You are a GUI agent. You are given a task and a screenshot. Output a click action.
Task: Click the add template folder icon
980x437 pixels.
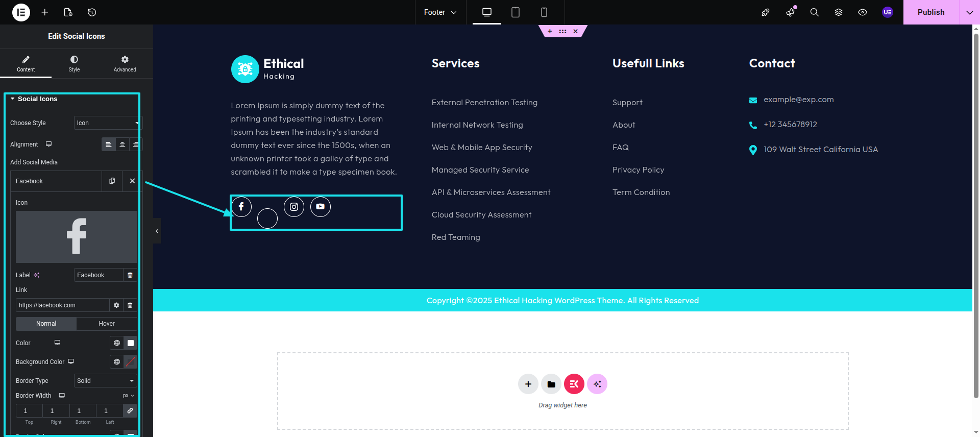(x=551, y=384)
